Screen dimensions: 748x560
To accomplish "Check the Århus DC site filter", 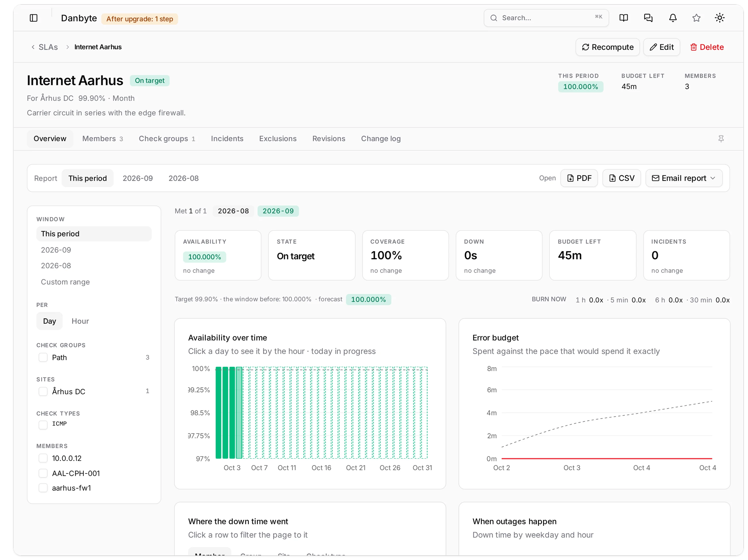I will 43,391.
